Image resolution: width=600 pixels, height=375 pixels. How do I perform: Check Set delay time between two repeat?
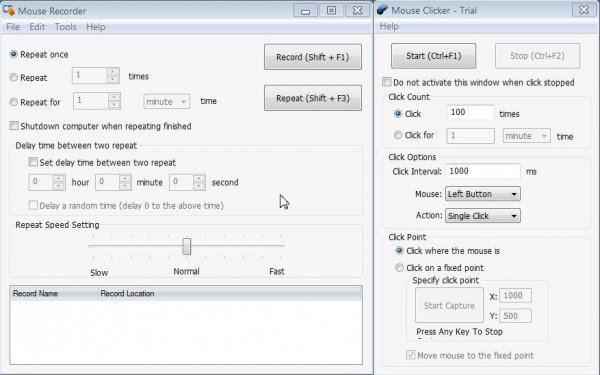point(33,162)
